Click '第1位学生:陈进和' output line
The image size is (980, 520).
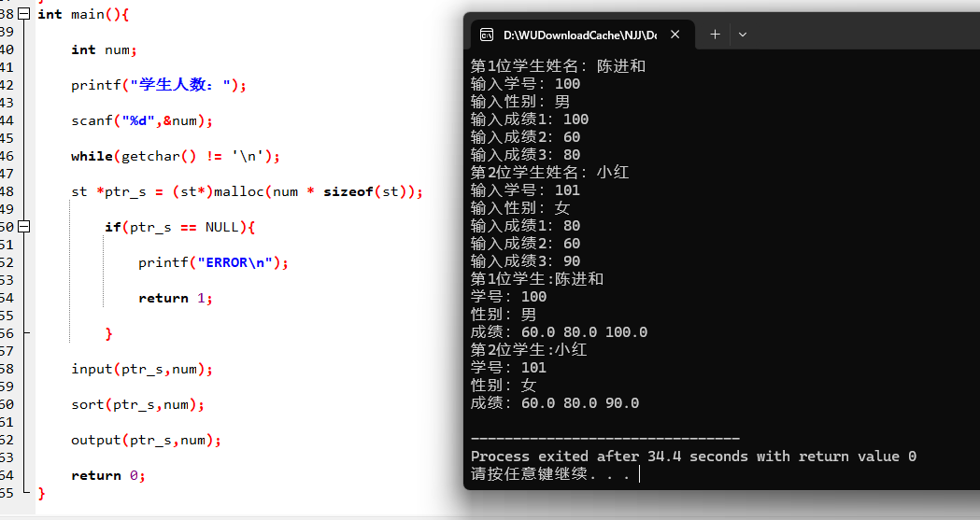click(537, 278)
